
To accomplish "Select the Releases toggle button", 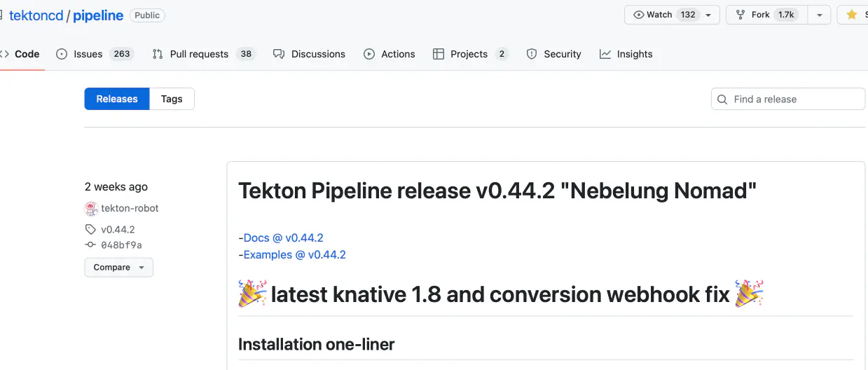I will click(117, 99).
